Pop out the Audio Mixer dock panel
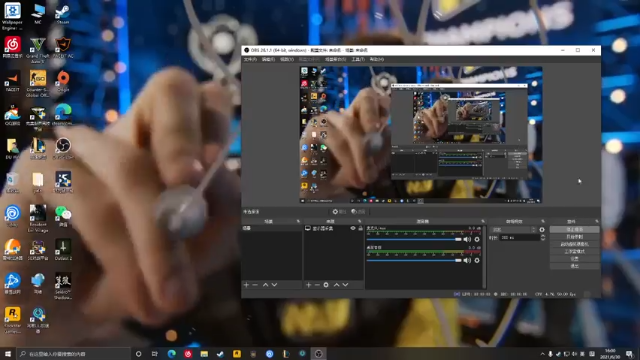The image size is (640, 360). pos(483,221)
